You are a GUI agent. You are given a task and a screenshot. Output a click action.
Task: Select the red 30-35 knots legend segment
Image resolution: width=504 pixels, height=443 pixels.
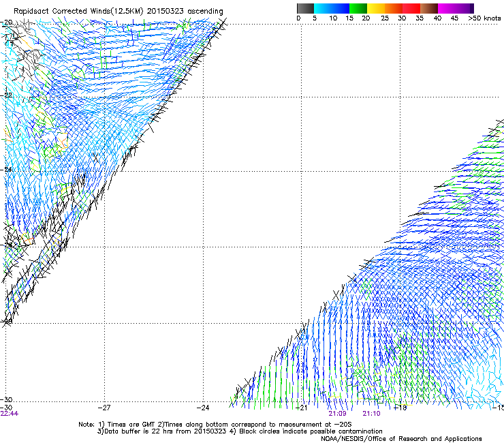(x=411, y=8)
